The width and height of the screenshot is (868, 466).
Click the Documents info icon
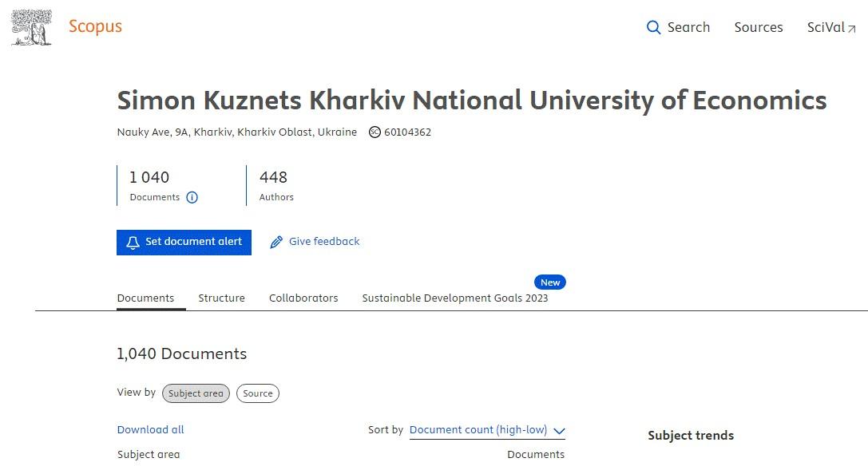click(x=192, y=198)
